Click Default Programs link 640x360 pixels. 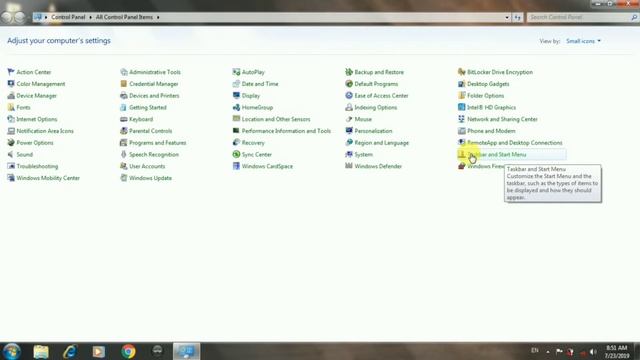click(x=376, y=84)
